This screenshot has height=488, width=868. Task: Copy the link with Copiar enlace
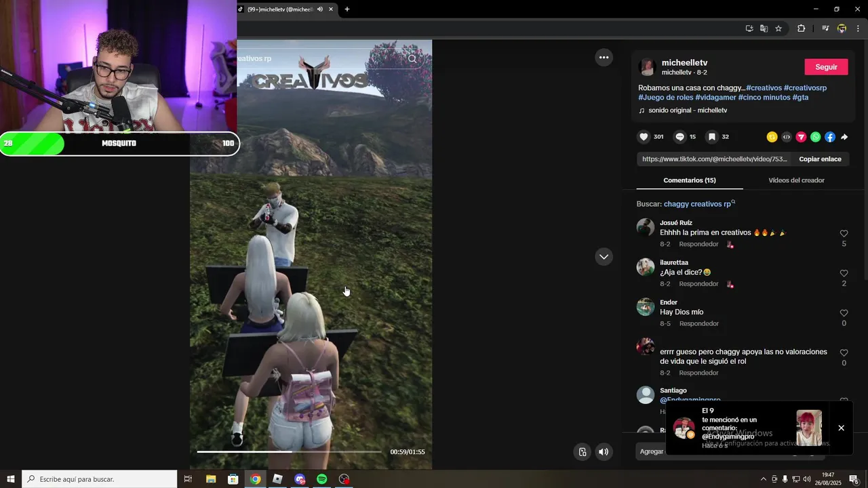pos(820,159)
